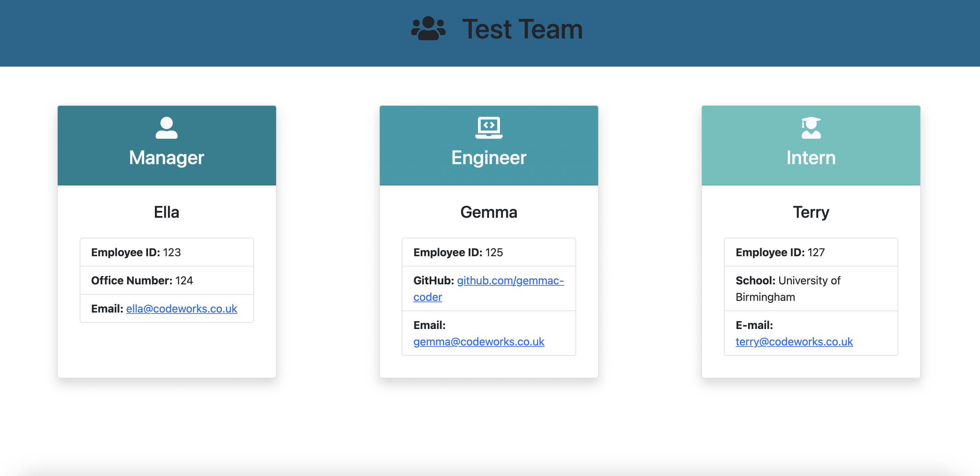Click the Manager card heading
Viewport: 980px width, 476px height.
click(166, 158)
